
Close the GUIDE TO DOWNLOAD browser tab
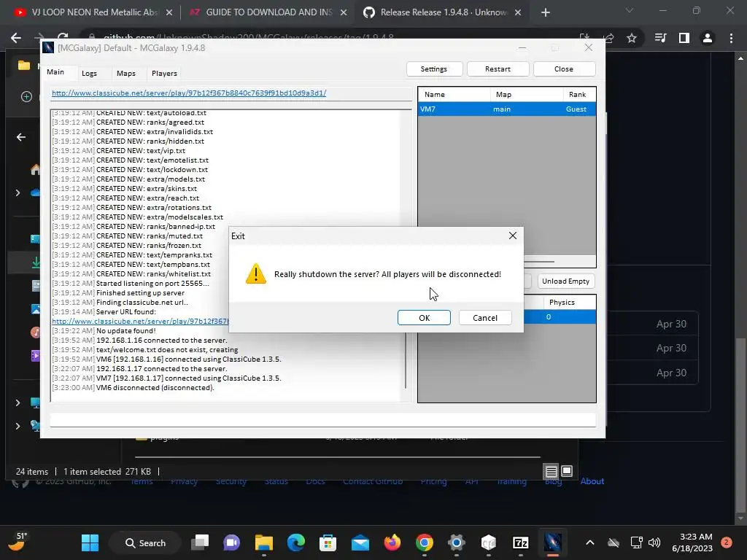tap(344, 13)
